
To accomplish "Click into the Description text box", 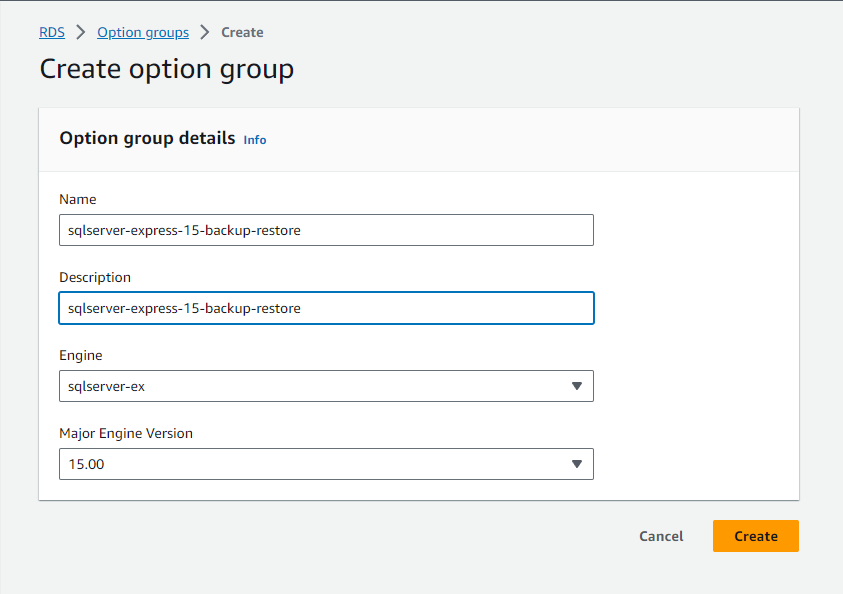I will click(x=326, y=308).
